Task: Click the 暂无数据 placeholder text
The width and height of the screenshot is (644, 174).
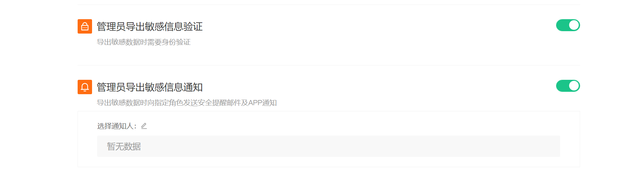Action: point(124,147)
